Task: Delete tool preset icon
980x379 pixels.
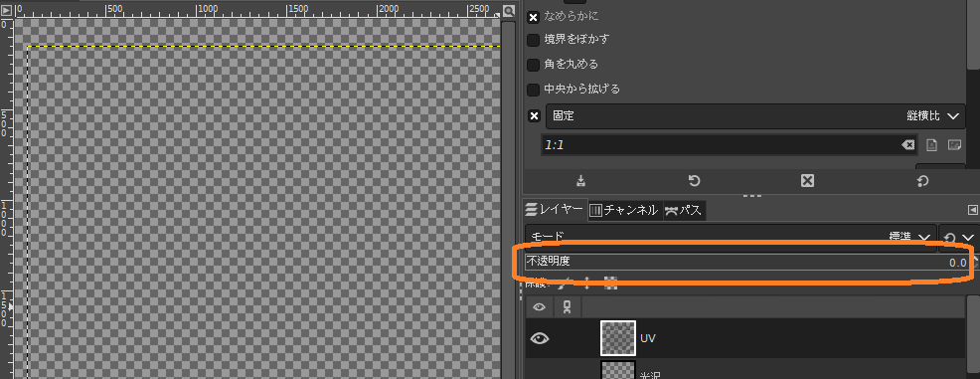Action: pos(807,181)
